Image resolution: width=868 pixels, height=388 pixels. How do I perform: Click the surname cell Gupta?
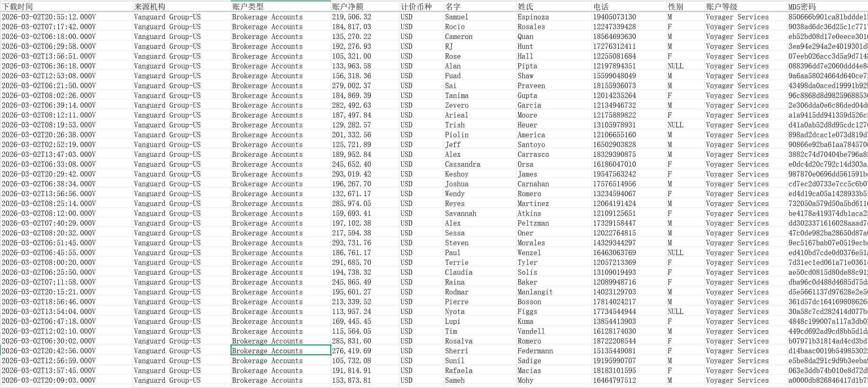click(554, 96)
